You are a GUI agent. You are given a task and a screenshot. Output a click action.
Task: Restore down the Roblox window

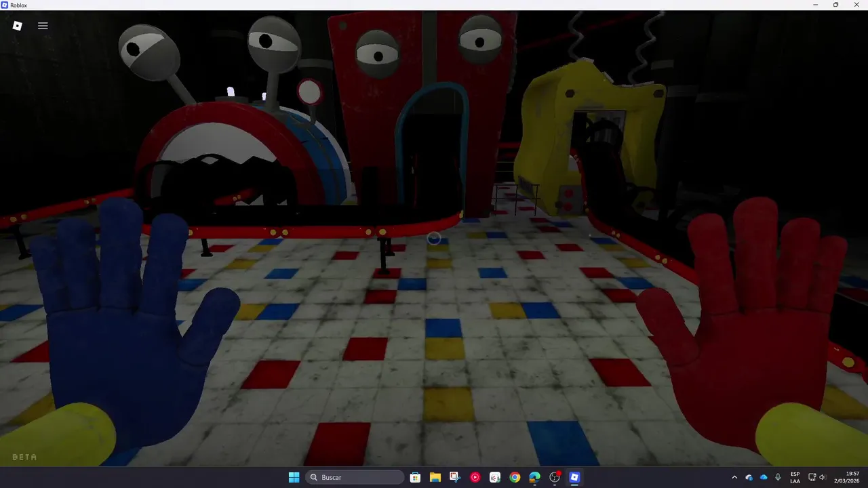[x=835, y=5]
